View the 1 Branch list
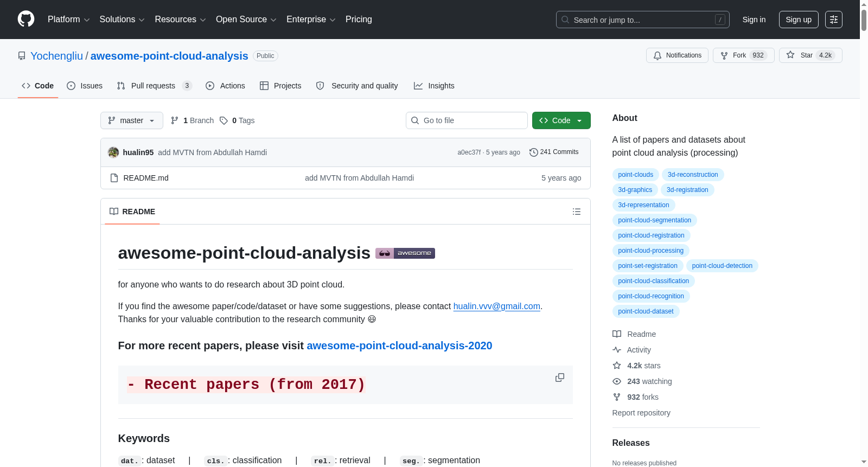The image size is (868, 467). [x=193, y=120]
